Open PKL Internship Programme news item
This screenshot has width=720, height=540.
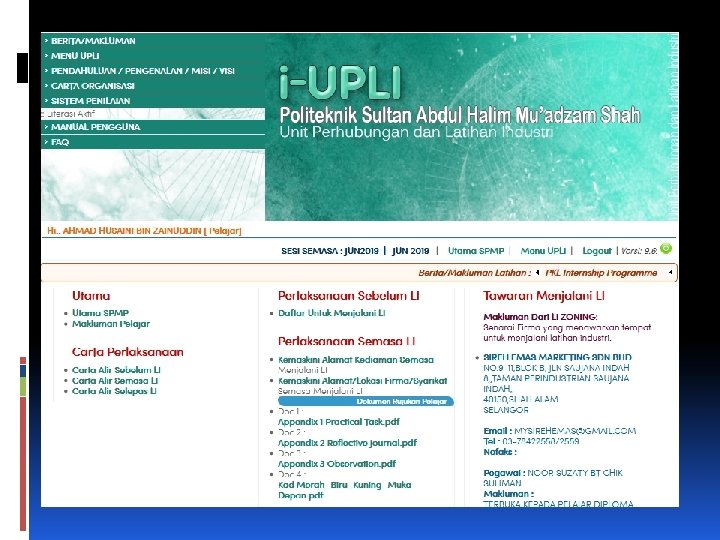click(601, 273)
